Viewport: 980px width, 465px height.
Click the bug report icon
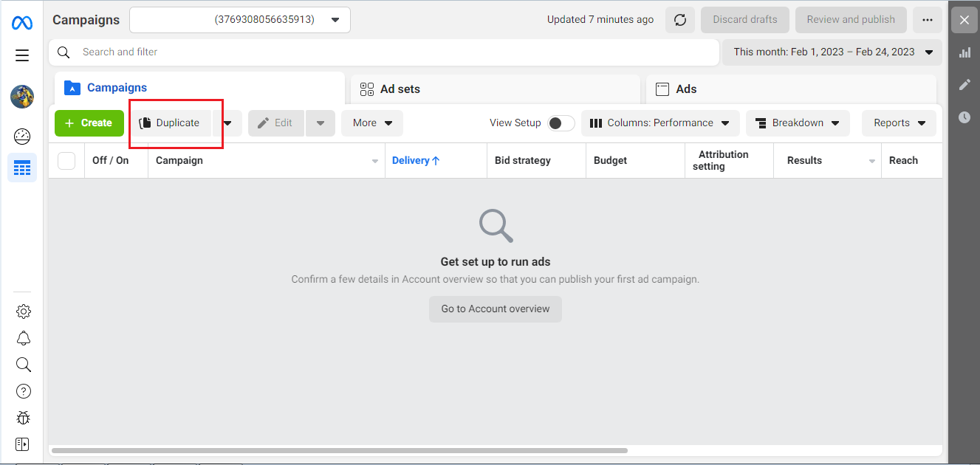(24, 418)
